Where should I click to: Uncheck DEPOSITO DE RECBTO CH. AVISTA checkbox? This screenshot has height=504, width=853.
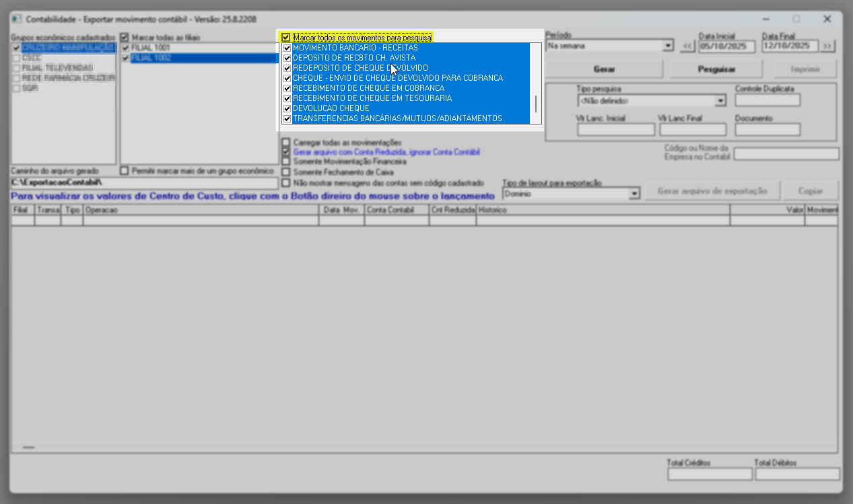click(287, 59)
